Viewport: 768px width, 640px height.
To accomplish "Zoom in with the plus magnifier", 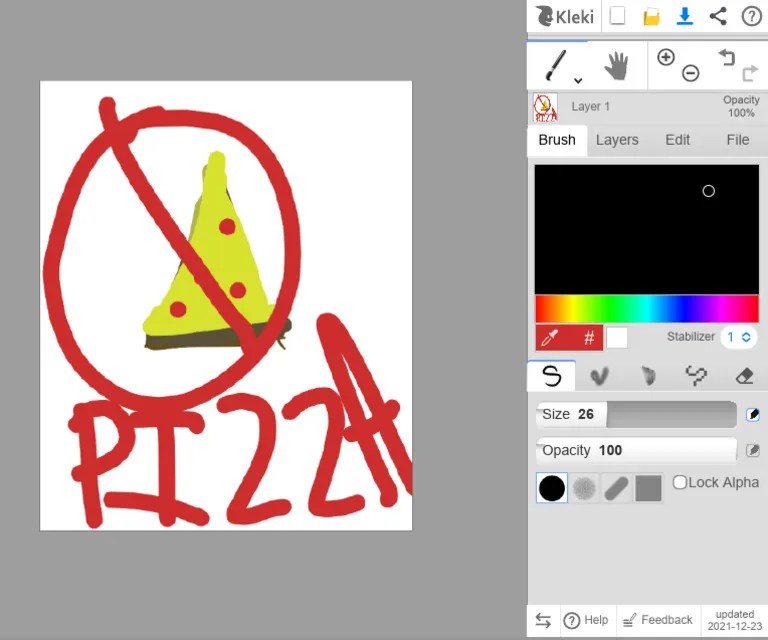I will coord(666,57).
